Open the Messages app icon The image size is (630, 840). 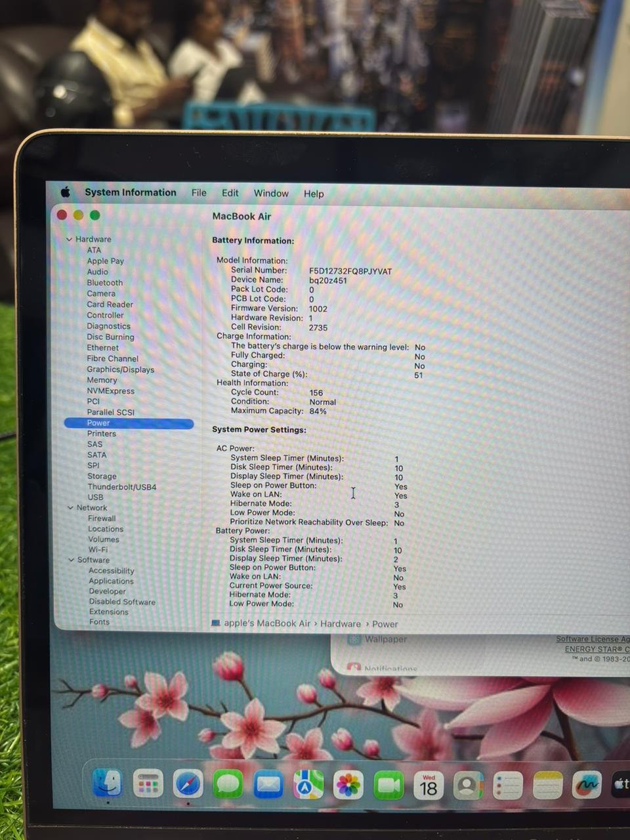coord(228,784)
